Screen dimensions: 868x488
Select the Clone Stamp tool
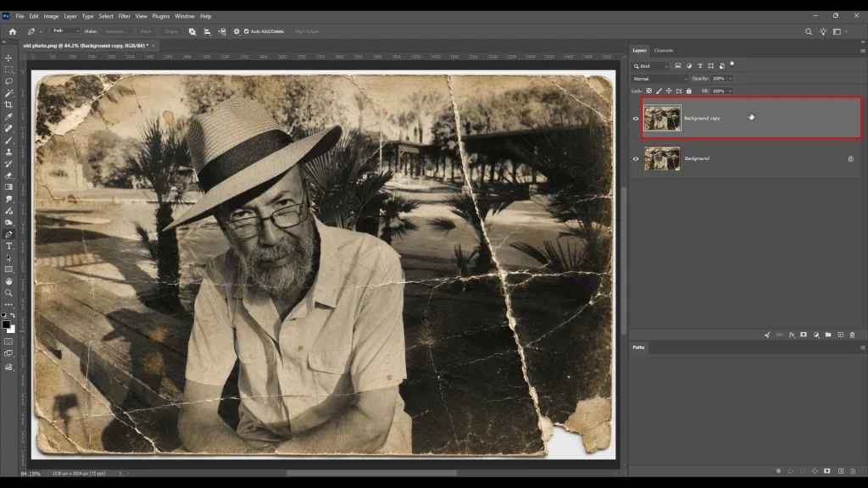coord(8,152)
